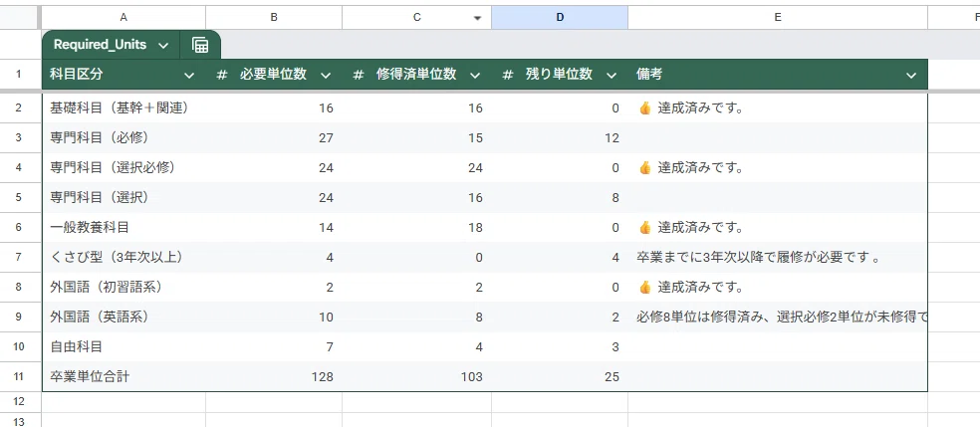Click the 残り単位数 value 8 for 専門科目（選択）

[615, 198]
